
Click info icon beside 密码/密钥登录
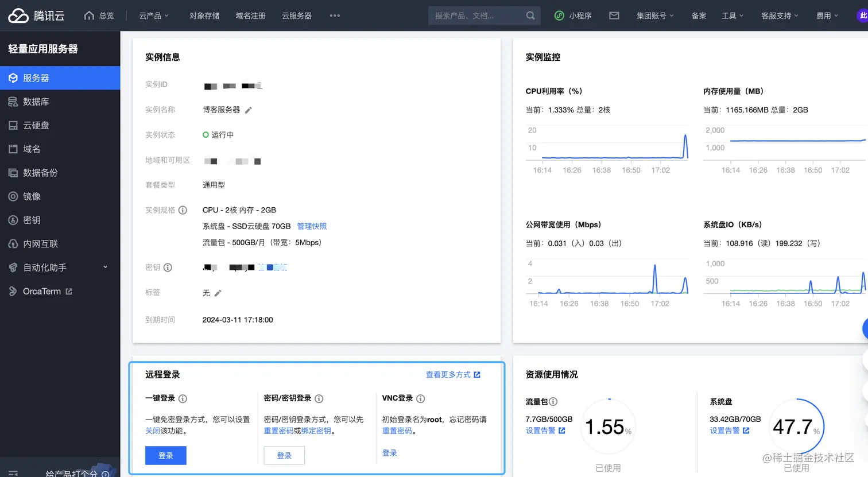319,398
